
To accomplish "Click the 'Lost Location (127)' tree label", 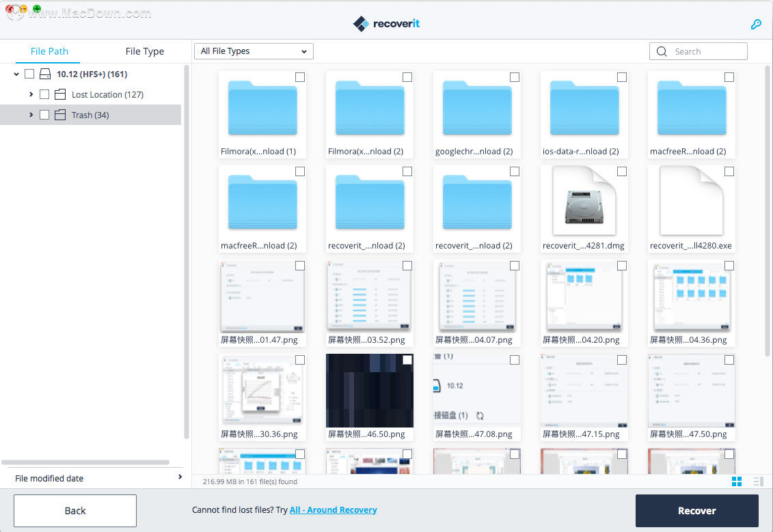I will point(107,94).
